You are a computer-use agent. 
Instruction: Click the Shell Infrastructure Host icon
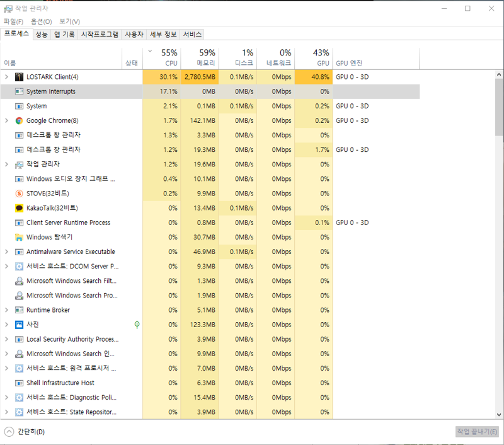click(20, 383)
